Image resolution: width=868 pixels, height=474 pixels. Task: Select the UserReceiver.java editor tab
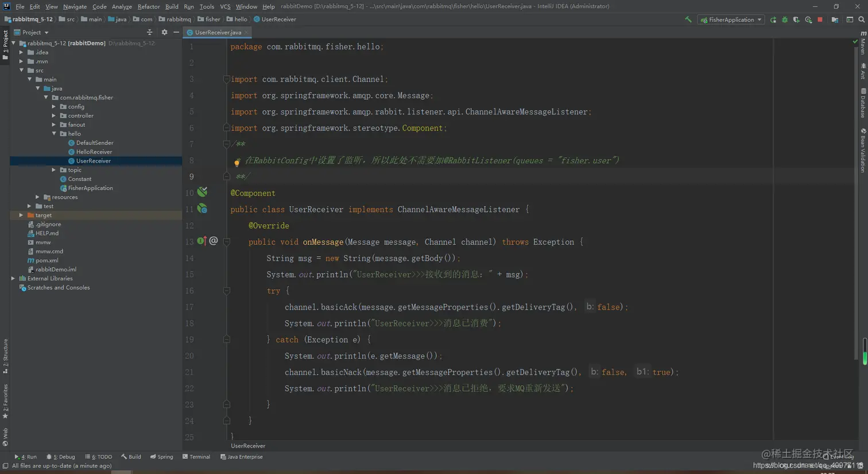(x=217, y=33)
